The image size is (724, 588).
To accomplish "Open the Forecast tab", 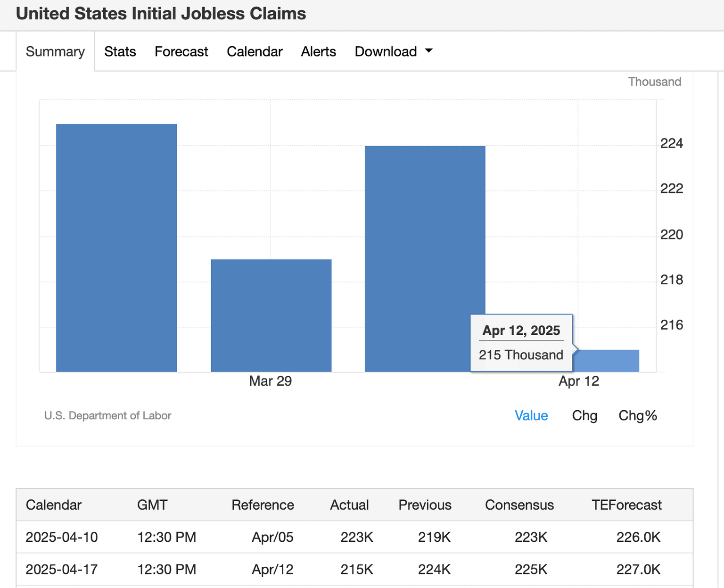I will tap(181, 51).
